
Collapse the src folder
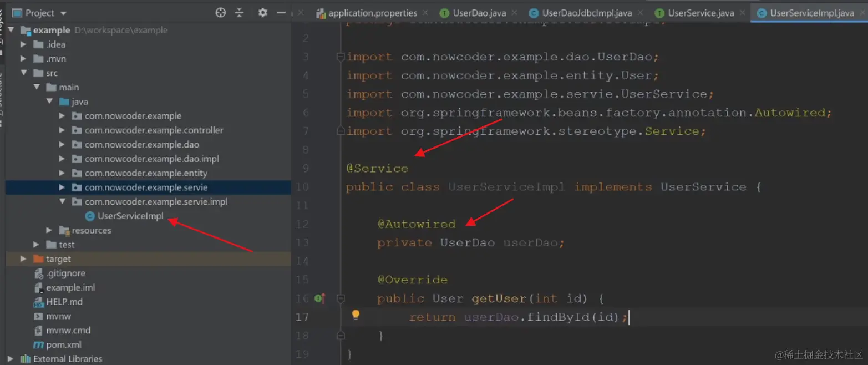click(x=23, y=73)
